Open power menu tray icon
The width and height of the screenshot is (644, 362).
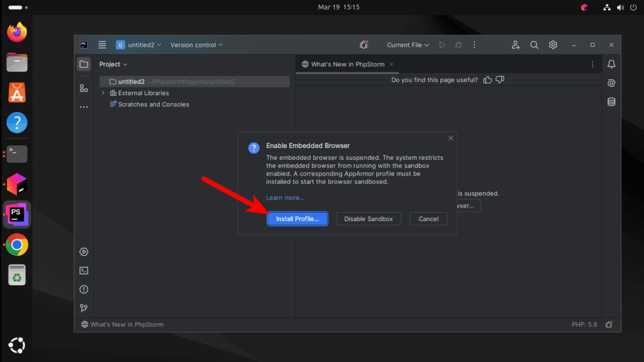[x=633, y=8]
